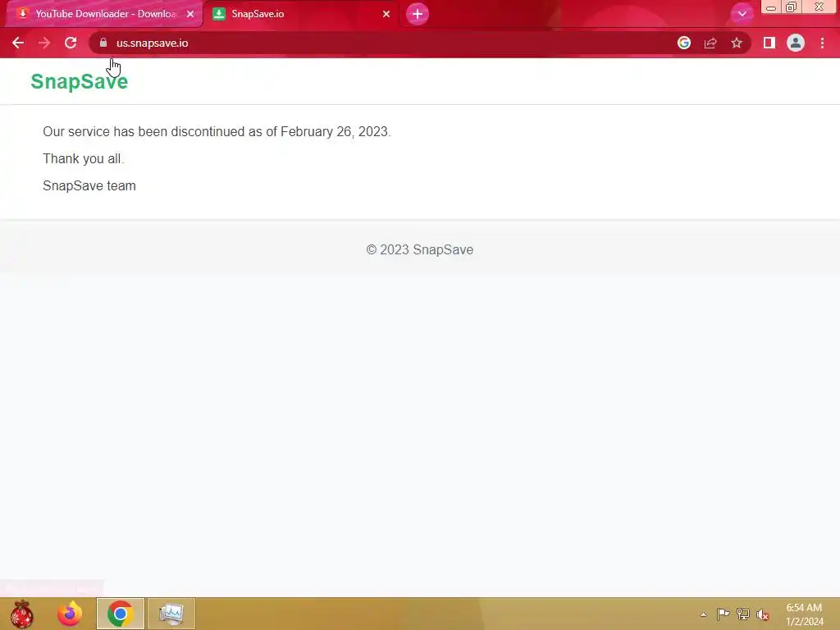Open the ornament Start button in taskbar
Screen dimensions: 840x630
click(x=22, y=614)
